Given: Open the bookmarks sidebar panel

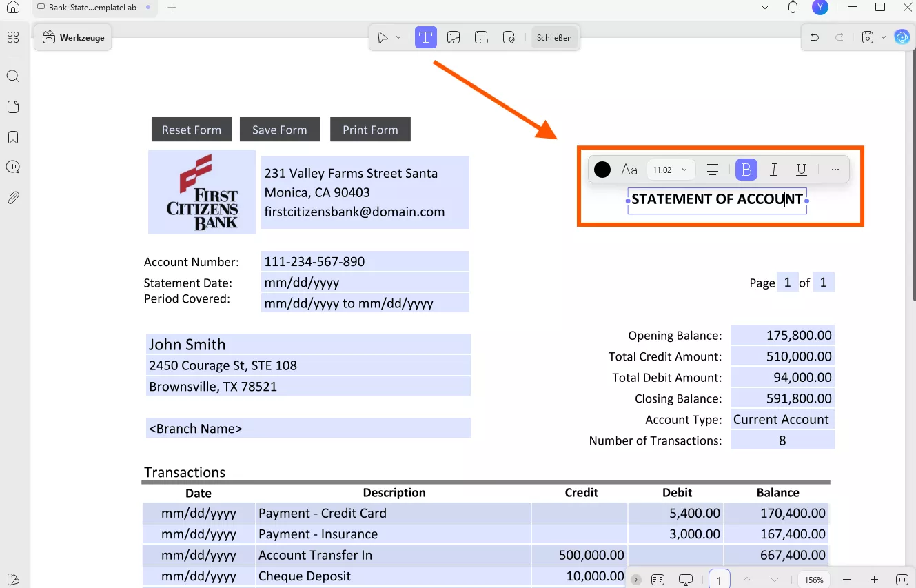Looking at the screenshot, I should point(13,137).
